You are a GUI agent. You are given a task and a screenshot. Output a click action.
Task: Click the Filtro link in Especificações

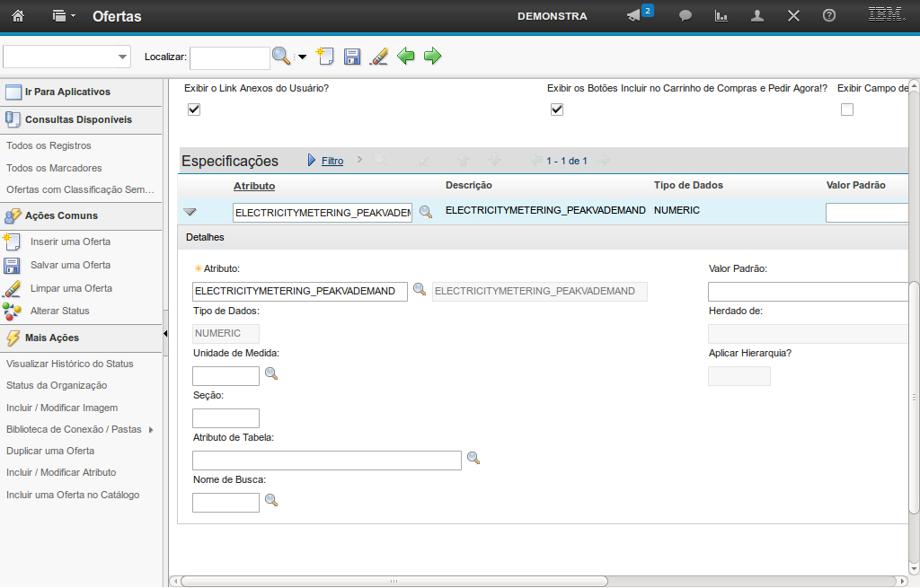[x=332, y=161]
